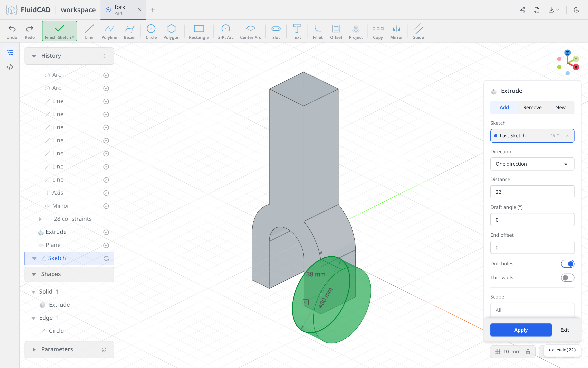Collapse the Solid group
The image size is (588, 368).
(x=33, y=292)
